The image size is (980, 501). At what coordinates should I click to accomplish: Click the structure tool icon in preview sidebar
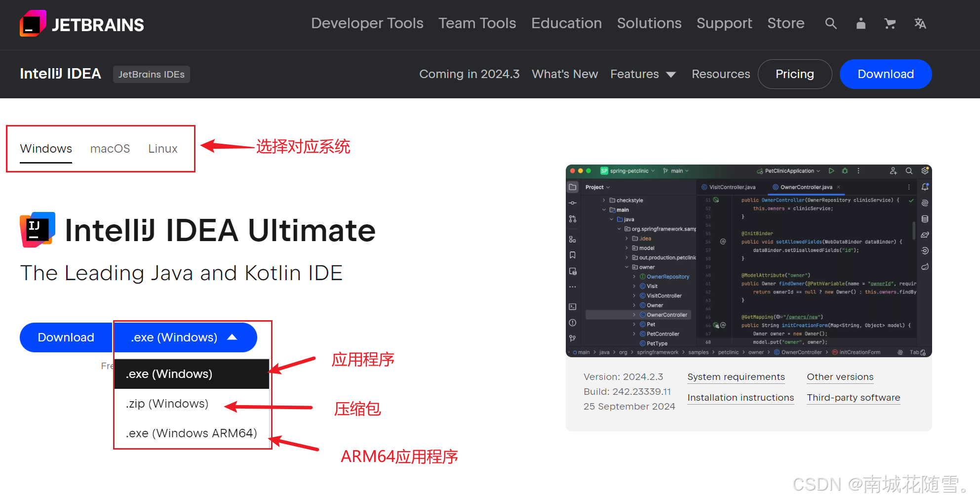point(573,240)
